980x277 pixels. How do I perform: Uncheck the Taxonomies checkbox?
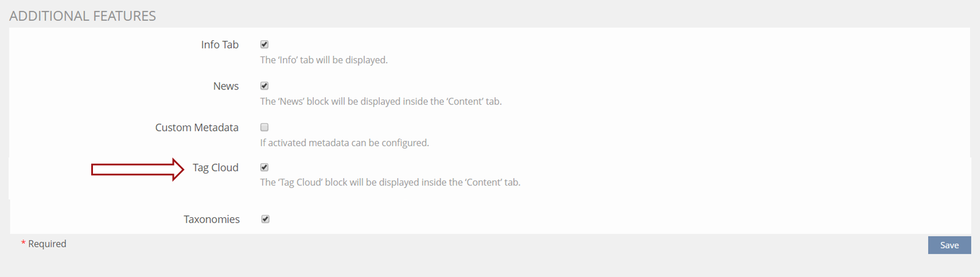(265, 219)
